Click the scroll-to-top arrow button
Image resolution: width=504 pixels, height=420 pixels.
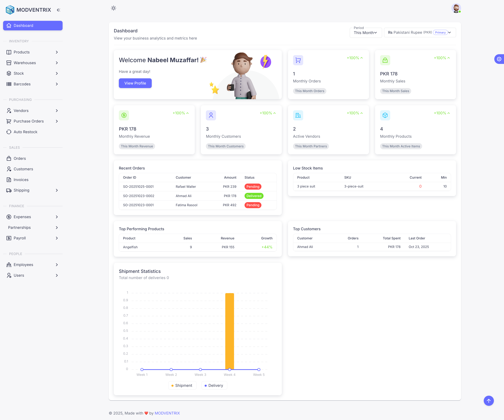[489, 401]
